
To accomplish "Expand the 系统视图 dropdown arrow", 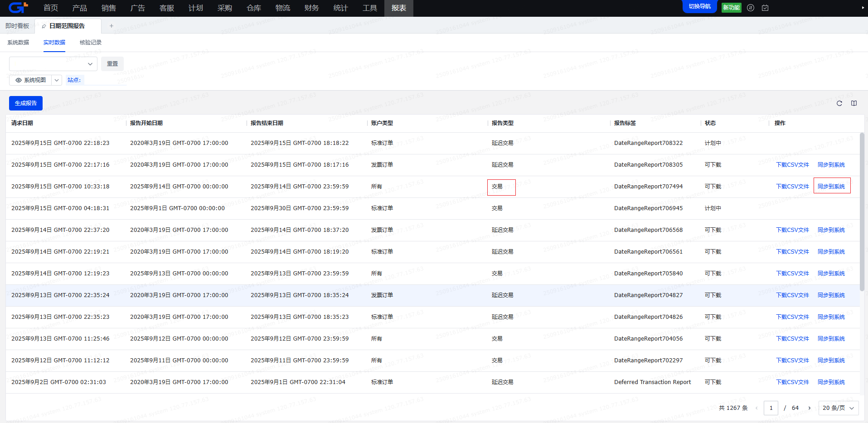I will (57, 80).
